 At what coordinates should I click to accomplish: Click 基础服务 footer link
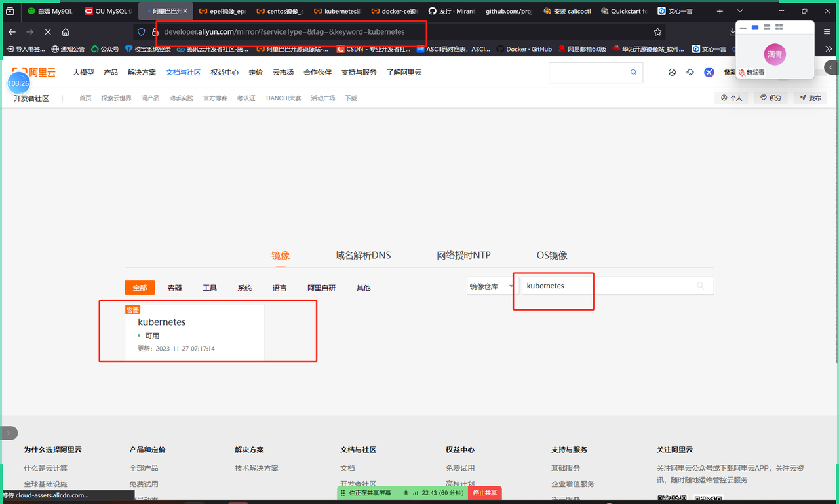pyautogui.click(x=566, y=468)
